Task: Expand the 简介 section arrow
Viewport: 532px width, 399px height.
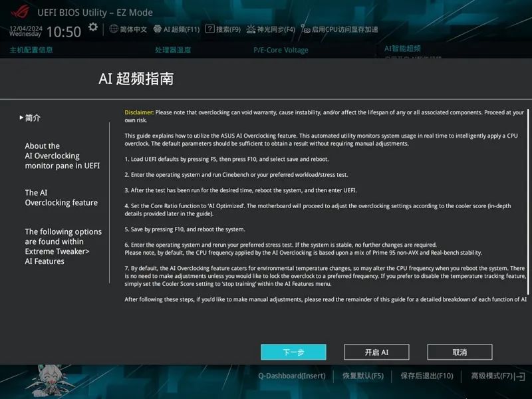Action: click(x=21, y=118)
